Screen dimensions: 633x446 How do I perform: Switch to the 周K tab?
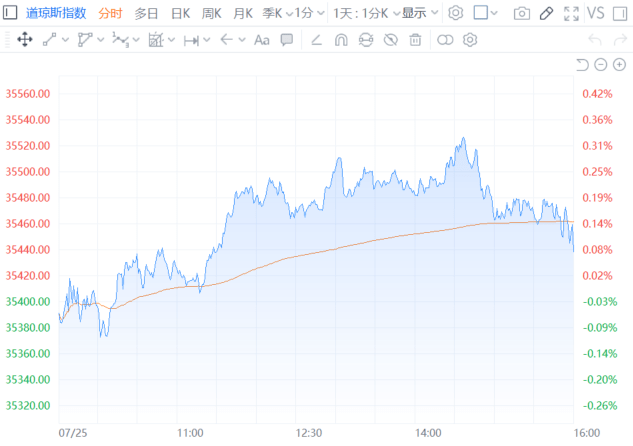point(211,13)
